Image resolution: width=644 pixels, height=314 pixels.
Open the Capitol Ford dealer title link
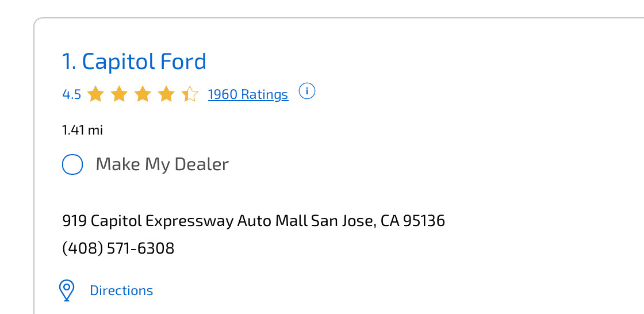pyautogui.click(x=144, y=62)
